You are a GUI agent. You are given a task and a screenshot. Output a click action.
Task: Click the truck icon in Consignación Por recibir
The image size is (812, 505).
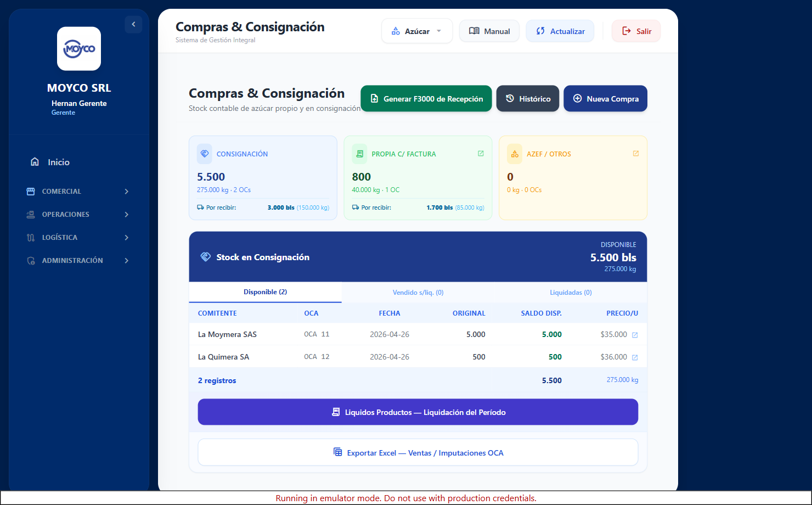[x=200, y=207]
